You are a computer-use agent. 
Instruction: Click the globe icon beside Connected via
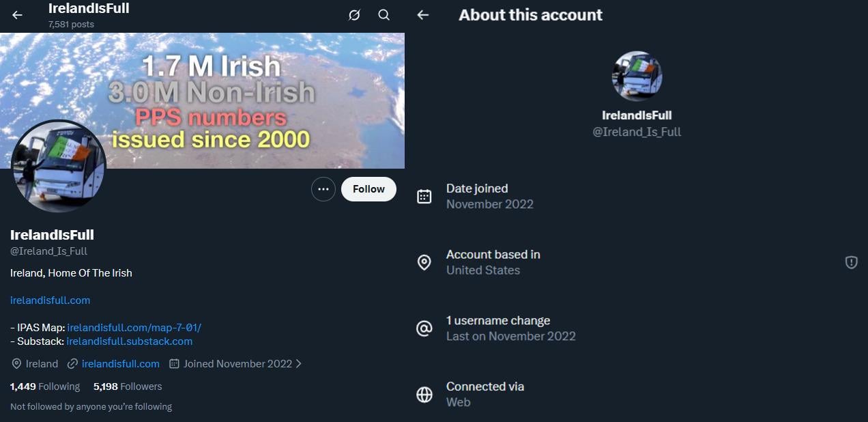click(424, 395)
